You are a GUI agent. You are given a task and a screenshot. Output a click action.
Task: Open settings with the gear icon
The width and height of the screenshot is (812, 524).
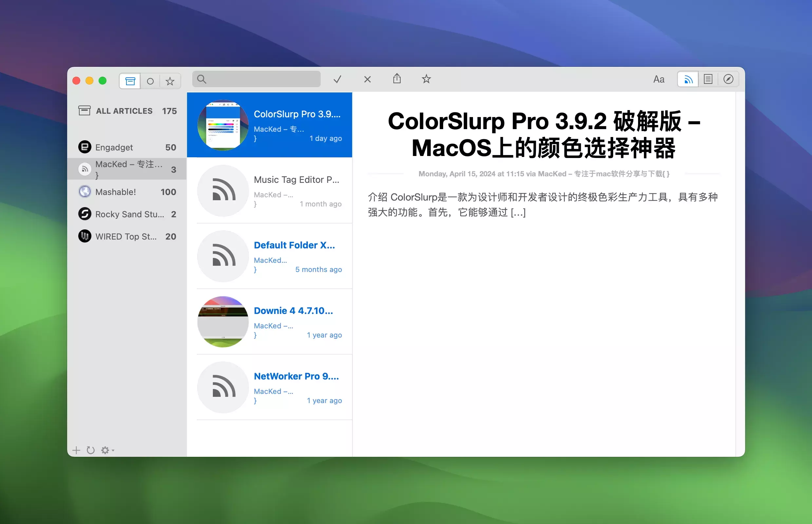[x=105, y=450]
